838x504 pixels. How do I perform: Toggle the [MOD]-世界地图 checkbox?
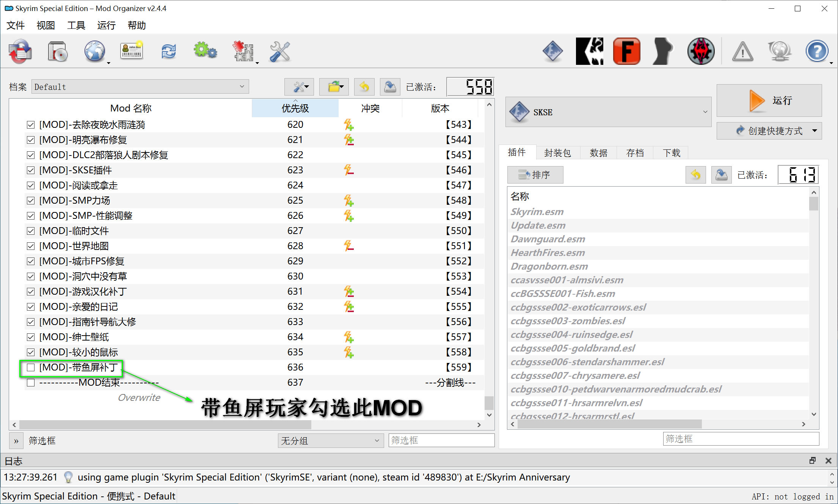pyautogui.click(x=31, y=246)
